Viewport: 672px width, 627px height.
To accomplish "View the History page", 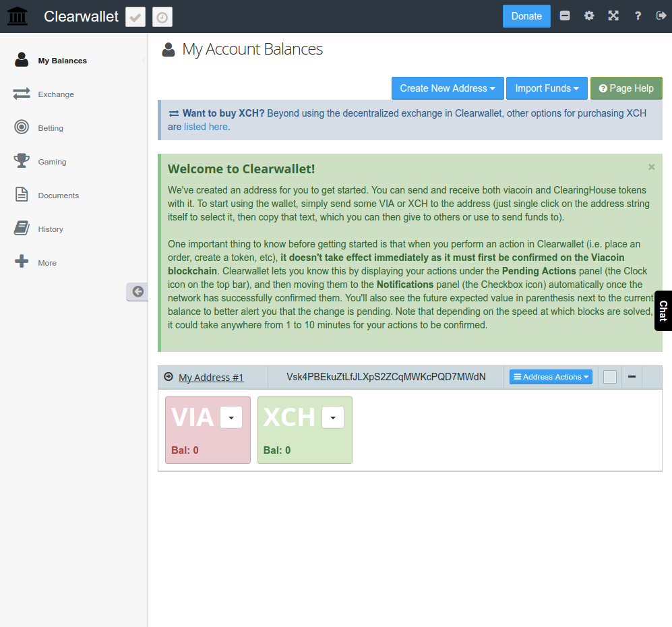I will 51,229.
